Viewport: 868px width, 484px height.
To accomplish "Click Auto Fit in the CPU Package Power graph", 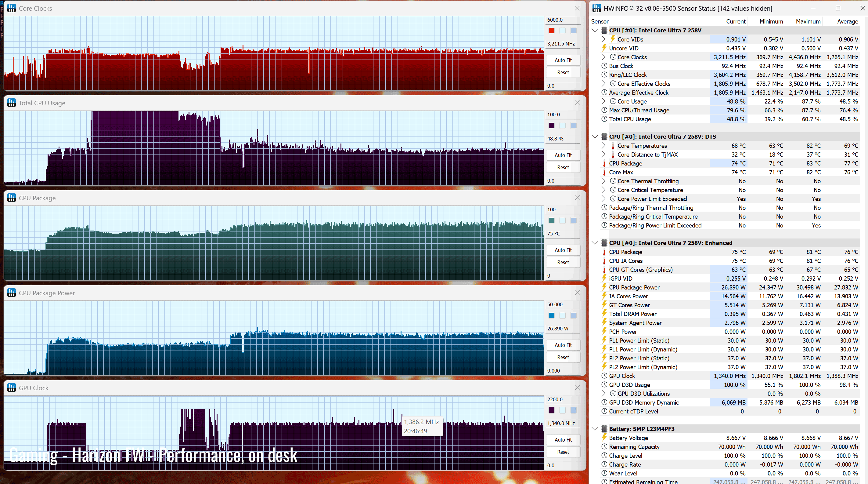I will [563, 345].
